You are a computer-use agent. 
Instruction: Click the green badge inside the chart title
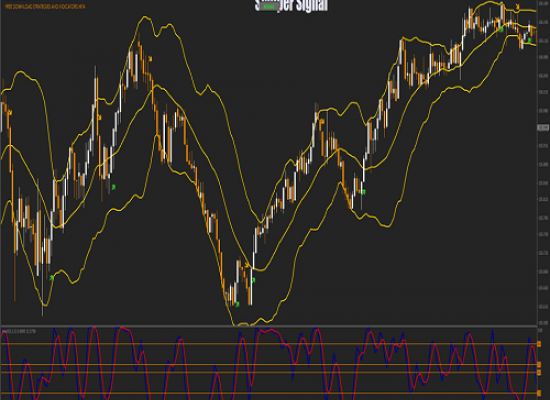tap(269, 6)
